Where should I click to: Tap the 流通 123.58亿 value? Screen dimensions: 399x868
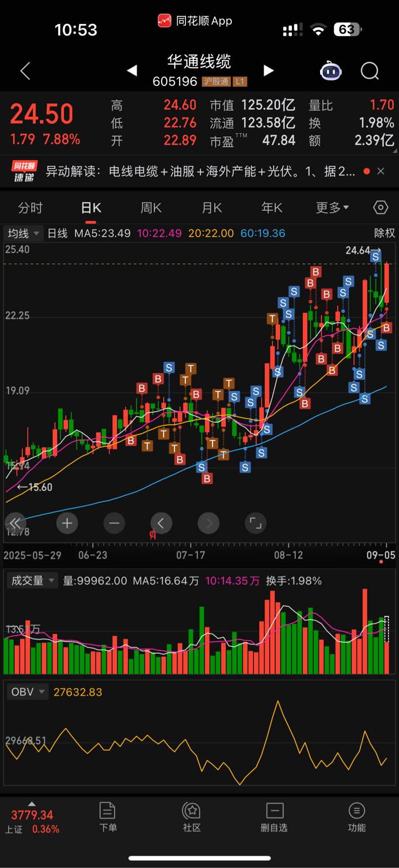pyautogui.click(x=268, y=123)
